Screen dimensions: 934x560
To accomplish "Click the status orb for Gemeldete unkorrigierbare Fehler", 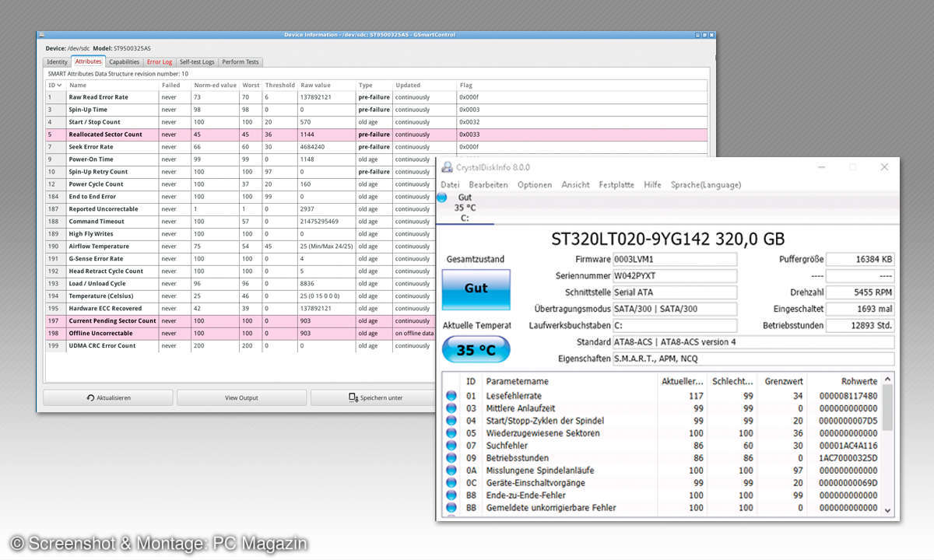I will 451,508.
